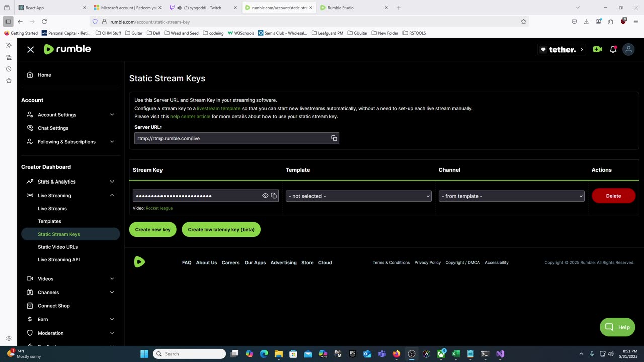Click Create new key

[x=153, y=230]
